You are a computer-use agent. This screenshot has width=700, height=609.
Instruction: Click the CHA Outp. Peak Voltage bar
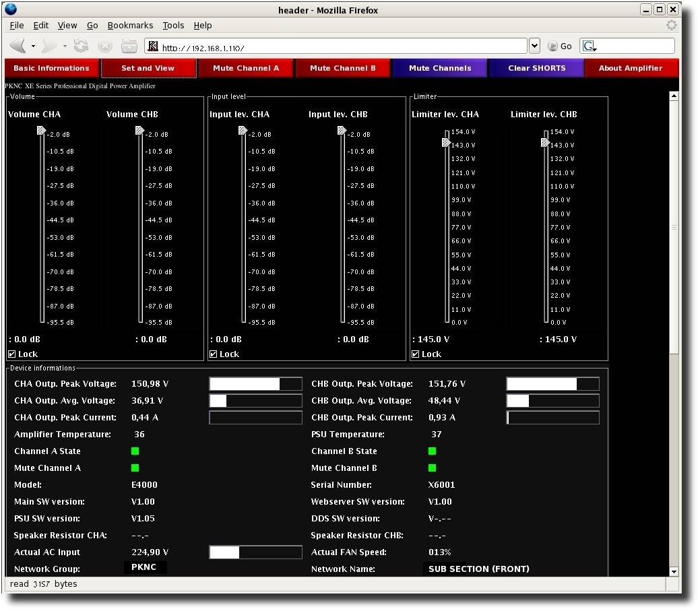pyautogui.click(x=256, y=384)
